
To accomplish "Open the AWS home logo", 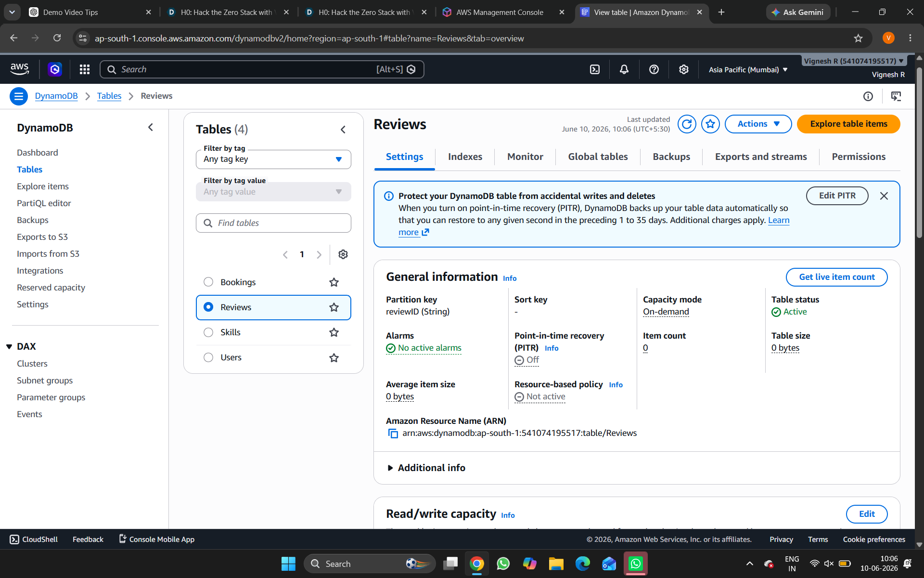I will point(20,69).
